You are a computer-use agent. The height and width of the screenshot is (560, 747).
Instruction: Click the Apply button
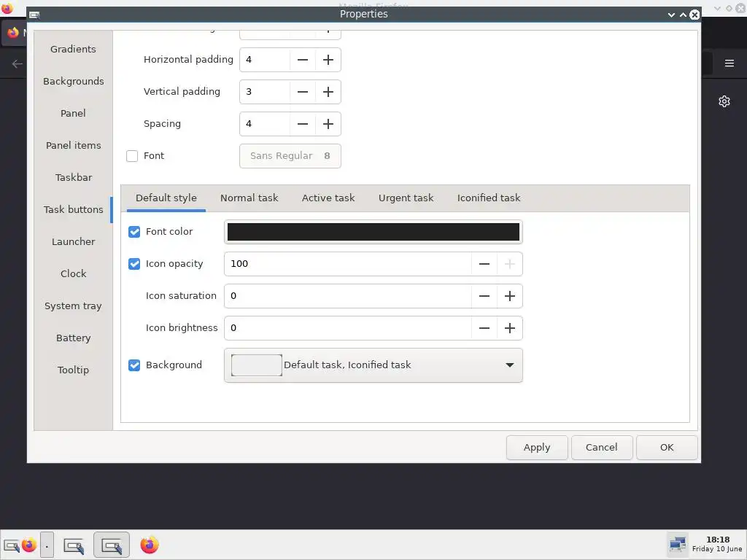tap(537, 448)
